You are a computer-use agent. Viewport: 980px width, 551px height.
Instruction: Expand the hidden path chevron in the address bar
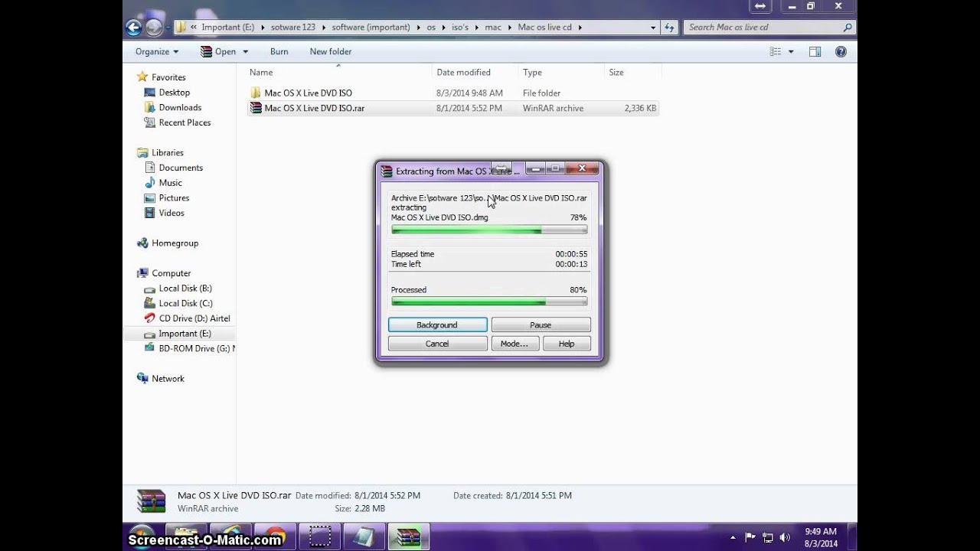pyautogui.click(x=194, y=27)
